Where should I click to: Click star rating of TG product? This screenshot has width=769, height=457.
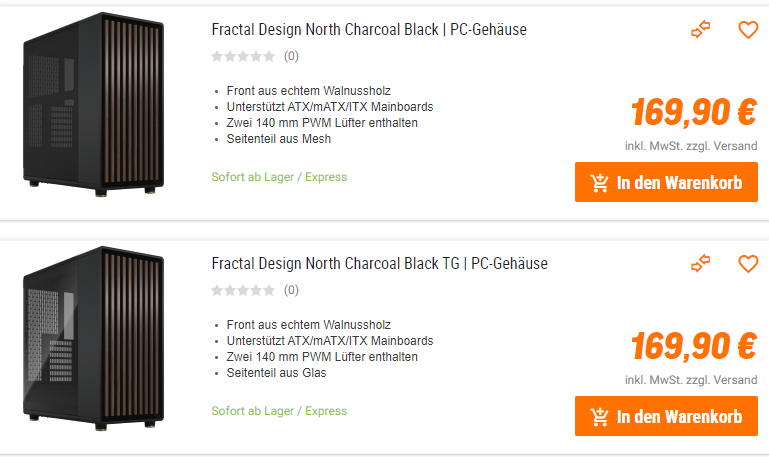[243, 291]
